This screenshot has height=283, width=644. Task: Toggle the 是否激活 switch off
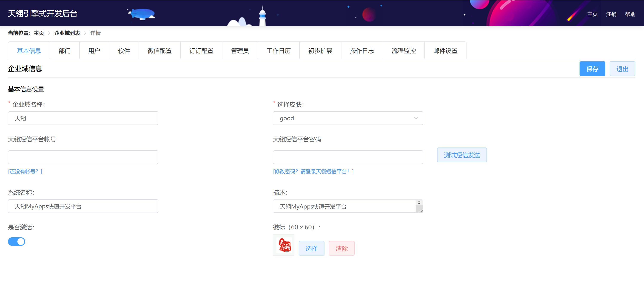(17, 241)
